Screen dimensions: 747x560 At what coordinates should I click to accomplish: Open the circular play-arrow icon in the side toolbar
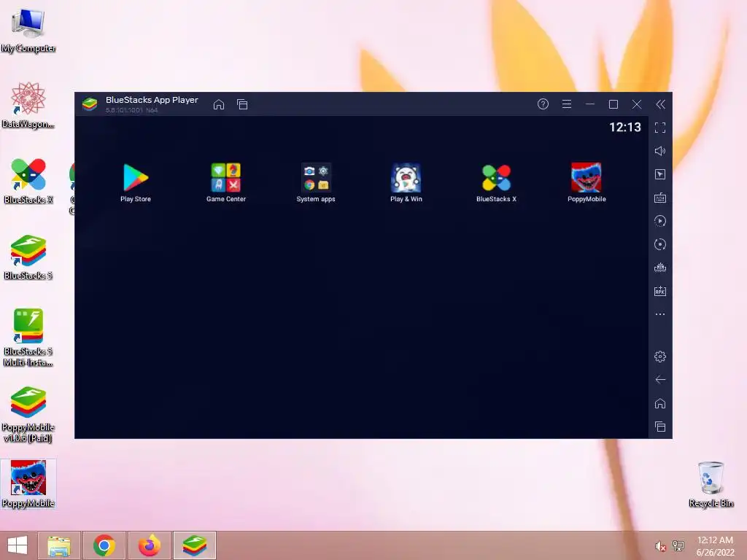pyautogui.click(x=659, y=221)
